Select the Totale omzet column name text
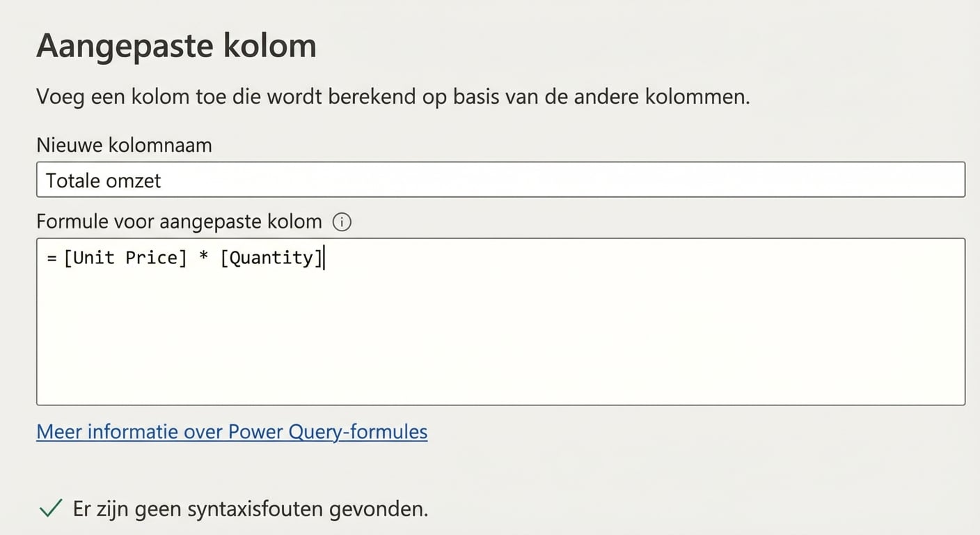The width and height of the screenshot is (980, 535). 104,180
